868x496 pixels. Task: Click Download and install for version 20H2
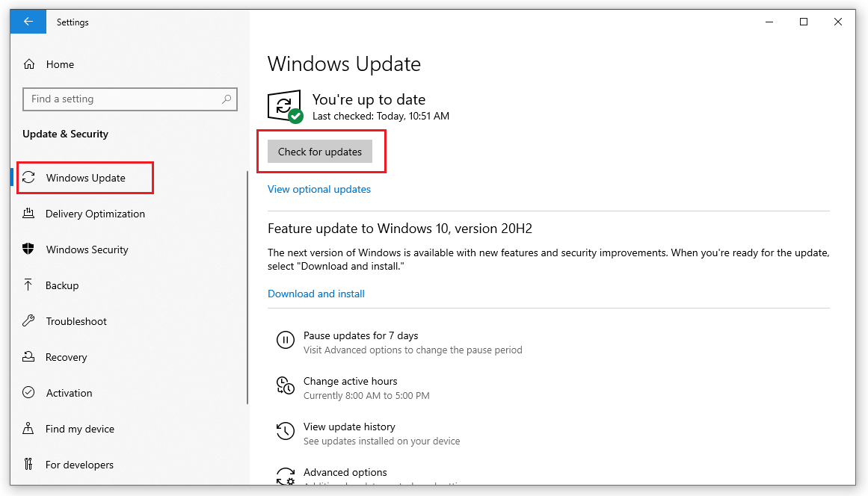316,294
